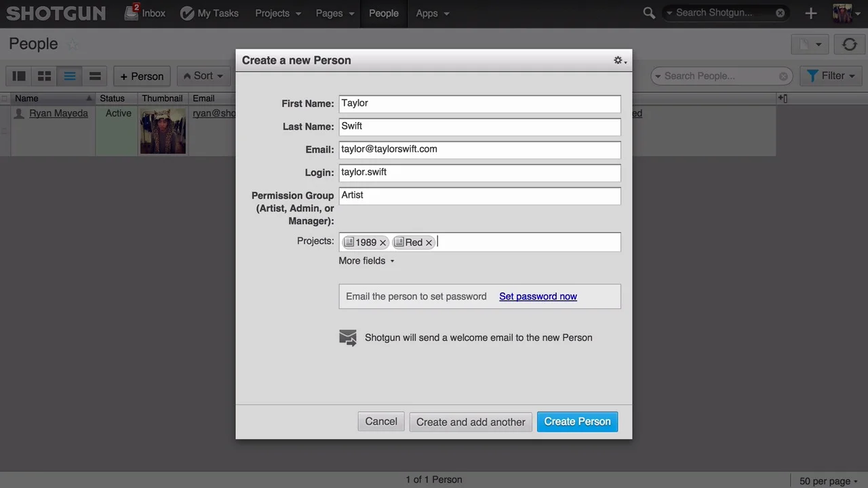
Task: Click Ryan's email address link
Action: coord(214,113)
